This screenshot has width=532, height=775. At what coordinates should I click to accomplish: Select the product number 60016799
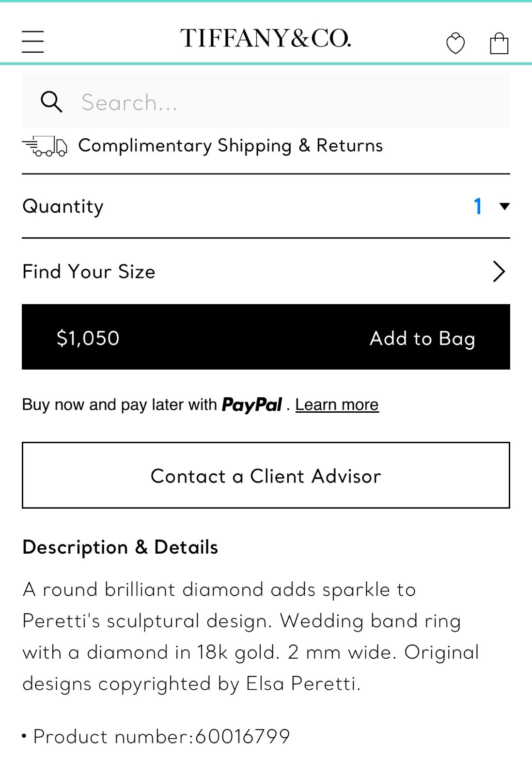[x=242, y=737]
